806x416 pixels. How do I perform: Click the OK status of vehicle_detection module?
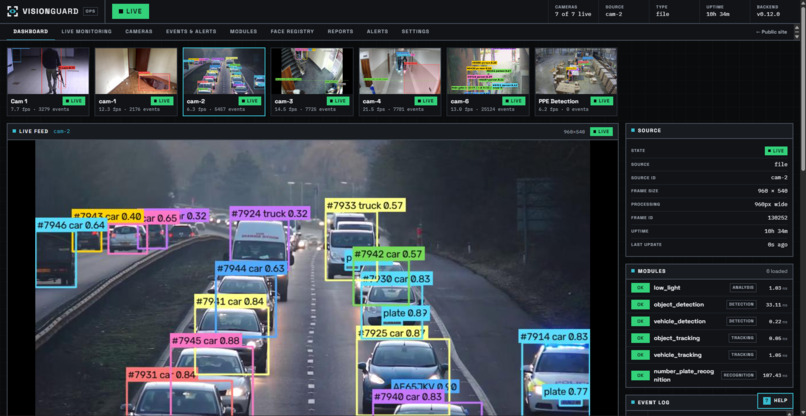[640, 321]
